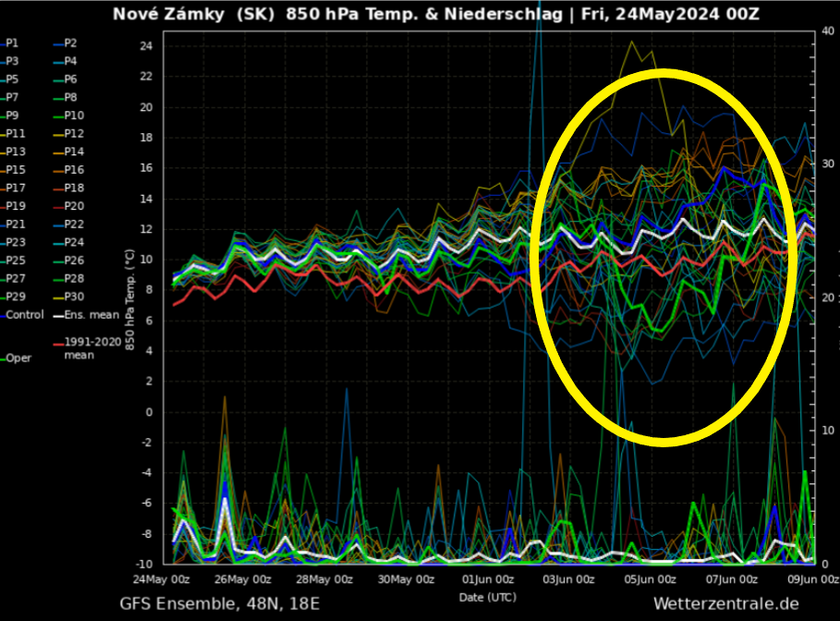
Task: Click the P1 legend entry
Action: pos(12,43)
